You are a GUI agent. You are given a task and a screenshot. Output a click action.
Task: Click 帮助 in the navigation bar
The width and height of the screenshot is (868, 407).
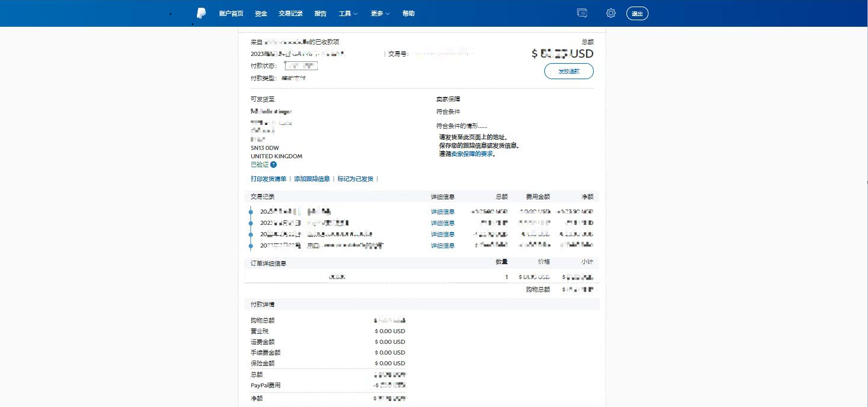408,14
